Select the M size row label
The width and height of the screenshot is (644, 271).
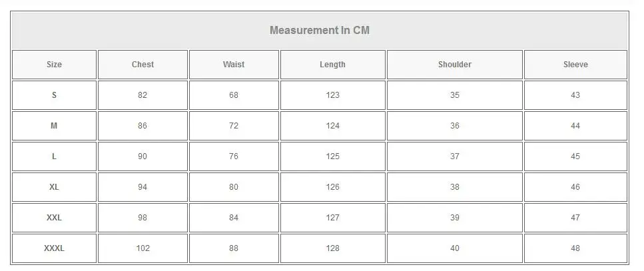pyautogui.click(x=54, y=126)
